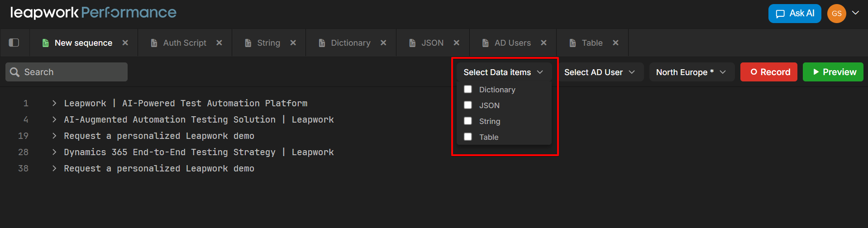Expand the Dynamics 365 End-to-End Testing row
This screenshot has height=228, width=868.
54,152
